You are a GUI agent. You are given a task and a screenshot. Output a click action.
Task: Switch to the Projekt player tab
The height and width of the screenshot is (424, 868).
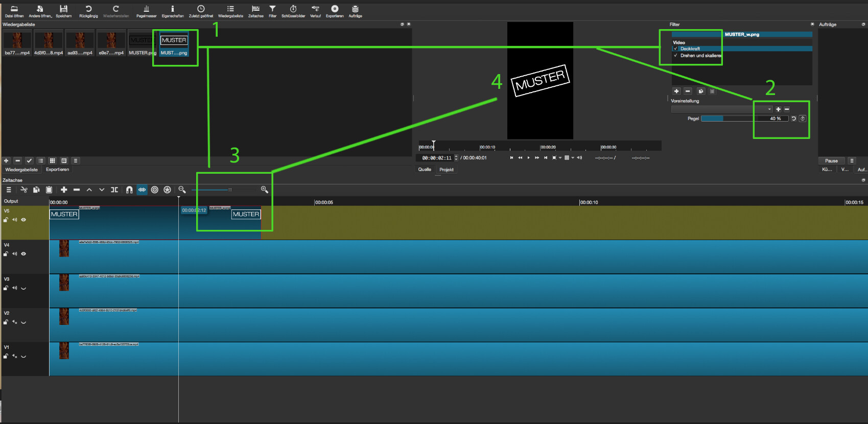(x=447, y=170)
